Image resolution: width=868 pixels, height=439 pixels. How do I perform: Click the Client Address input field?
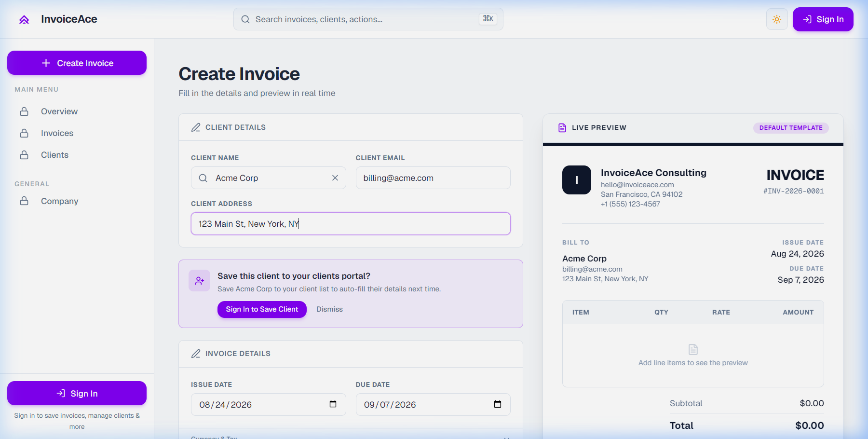point(351,224)
